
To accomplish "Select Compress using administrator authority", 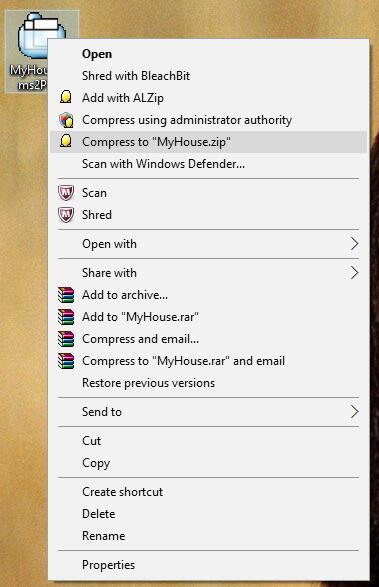I will click(208, 120).
